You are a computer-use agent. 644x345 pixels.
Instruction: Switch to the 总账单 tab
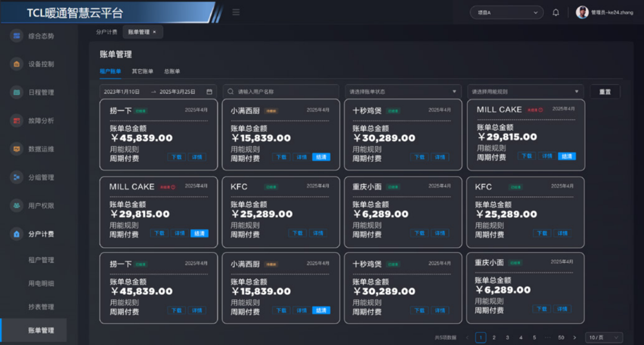pyautogui.click(x=172, y=71)
